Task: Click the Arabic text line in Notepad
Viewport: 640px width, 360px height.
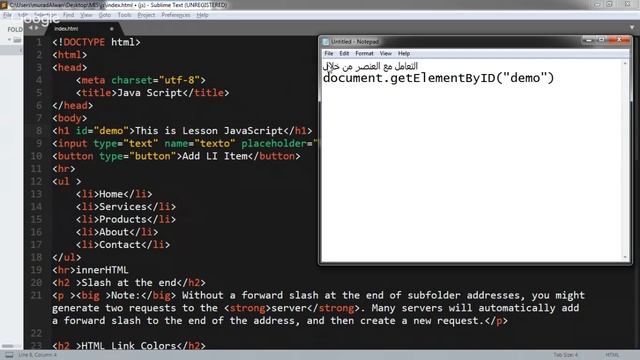Action: pyautogui.click(x=371, y=66)
